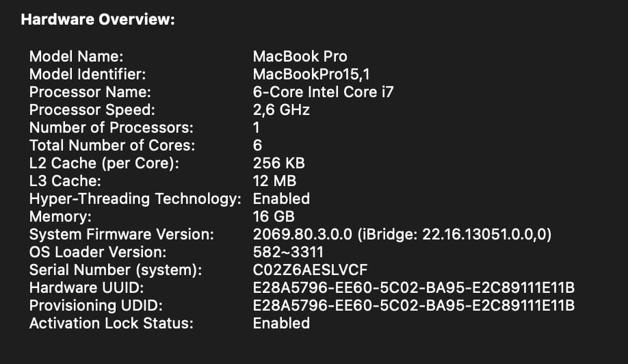This screenshot has width=628, height=364.
Task: Select the L2 Cache value 256 KB
Action: [278, 164]
